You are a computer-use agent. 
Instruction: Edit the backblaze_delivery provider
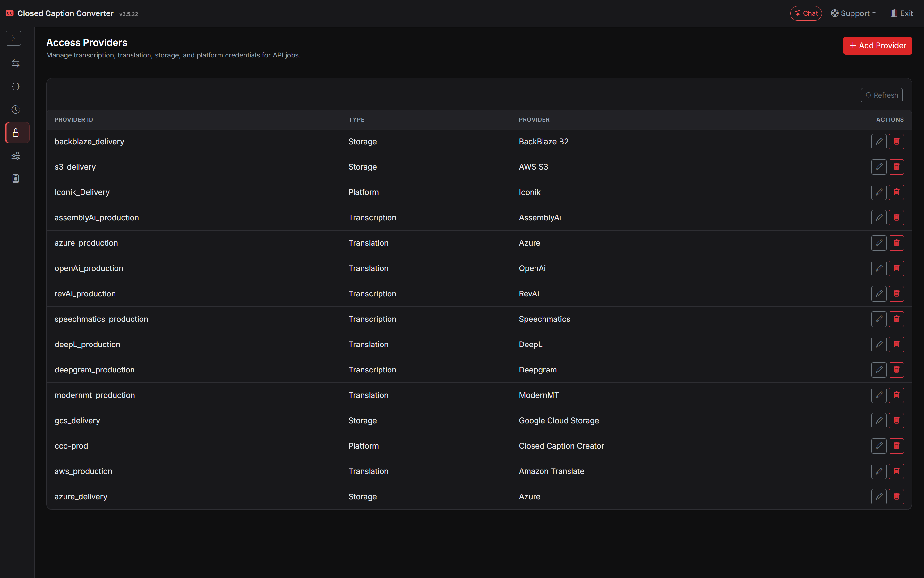click(878, 141)
